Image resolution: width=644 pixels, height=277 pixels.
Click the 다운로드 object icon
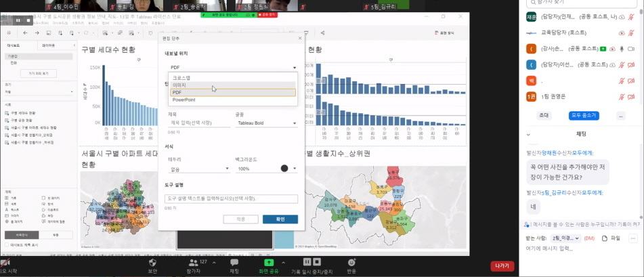point(44,209)
